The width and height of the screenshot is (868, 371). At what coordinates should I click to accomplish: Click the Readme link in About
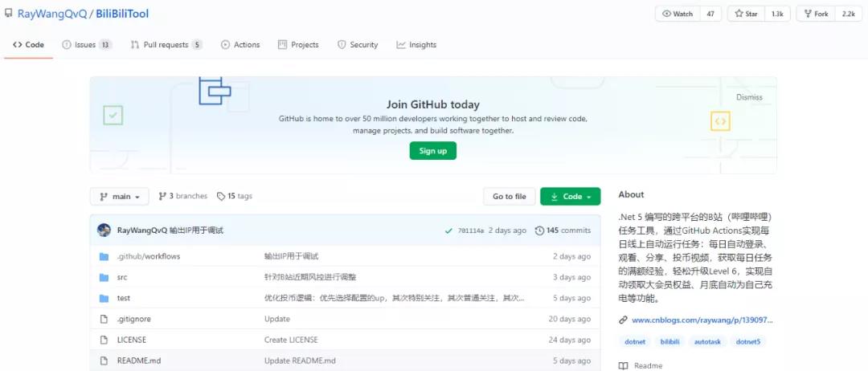(641, 365)
